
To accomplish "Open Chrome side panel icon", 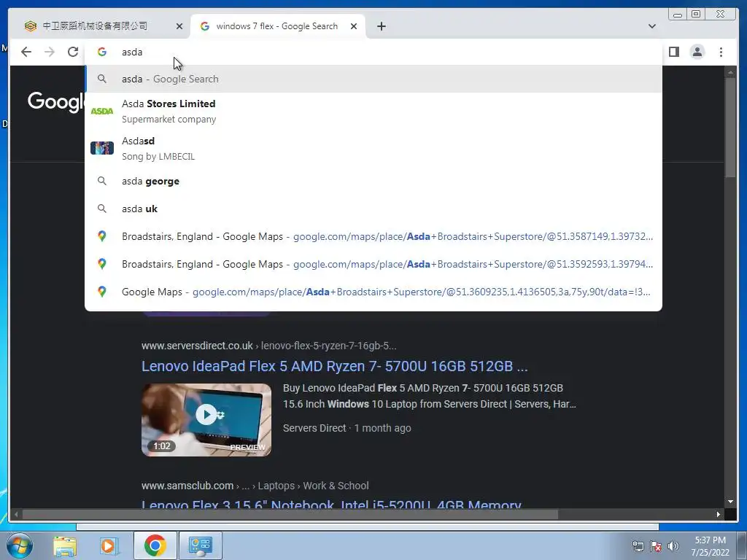I will pos(673,52).
